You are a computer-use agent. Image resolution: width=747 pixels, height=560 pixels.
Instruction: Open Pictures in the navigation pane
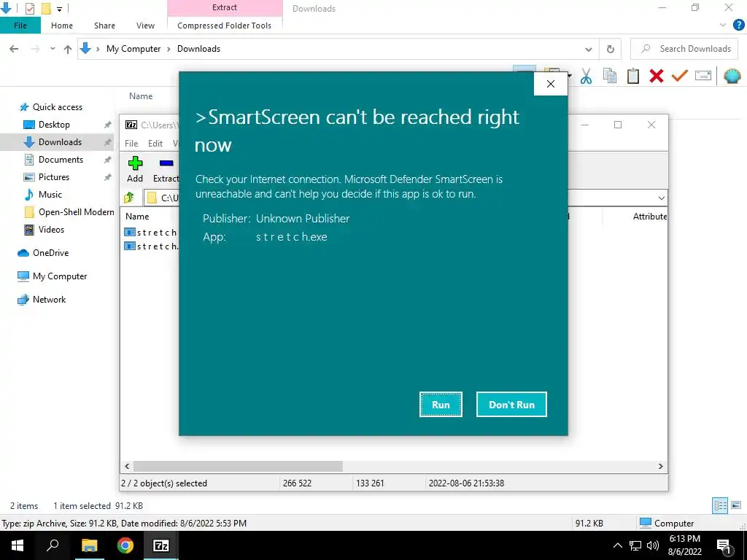tap(54, 177)
